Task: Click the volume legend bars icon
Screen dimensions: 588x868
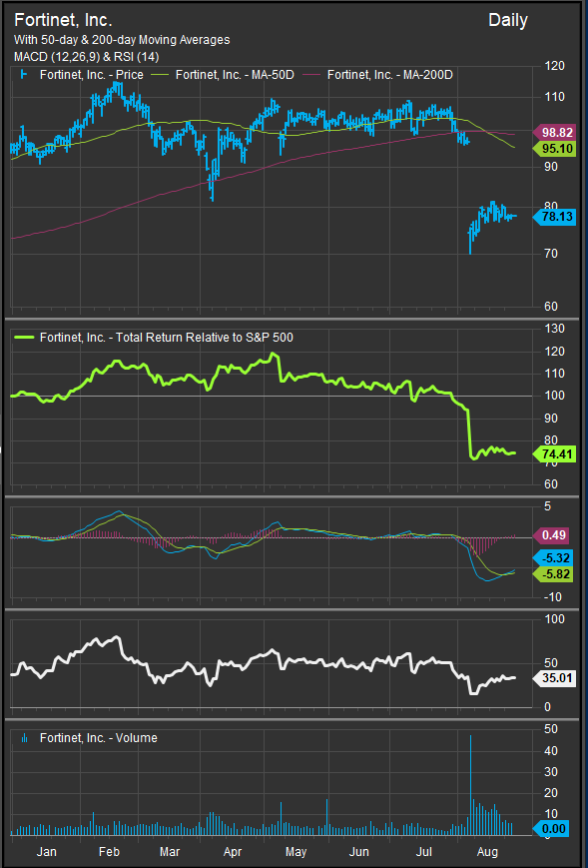Action: (x=24, y=738)
